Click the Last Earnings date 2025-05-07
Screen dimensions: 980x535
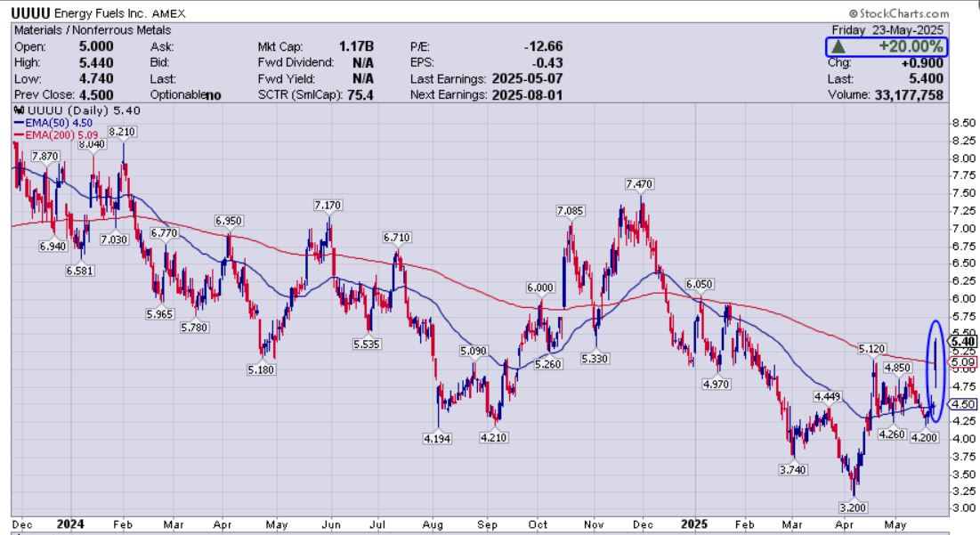pos(528,78)
